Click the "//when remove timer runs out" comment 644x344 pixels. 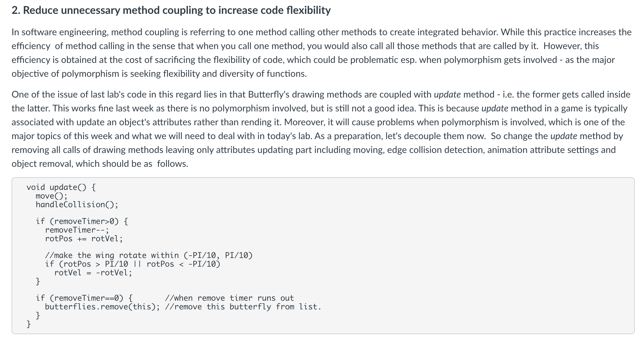(229, 298)
